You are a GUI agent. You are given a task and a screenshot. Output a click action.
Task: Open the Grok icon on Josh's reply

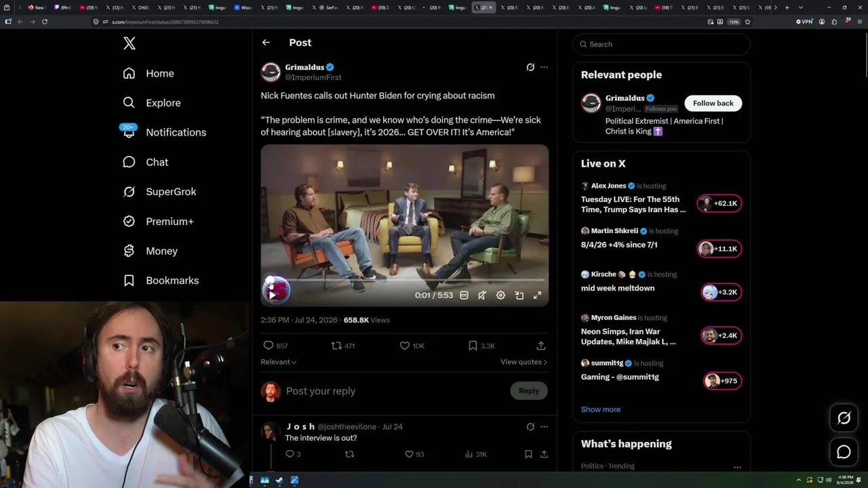click(x=530, y=427)
